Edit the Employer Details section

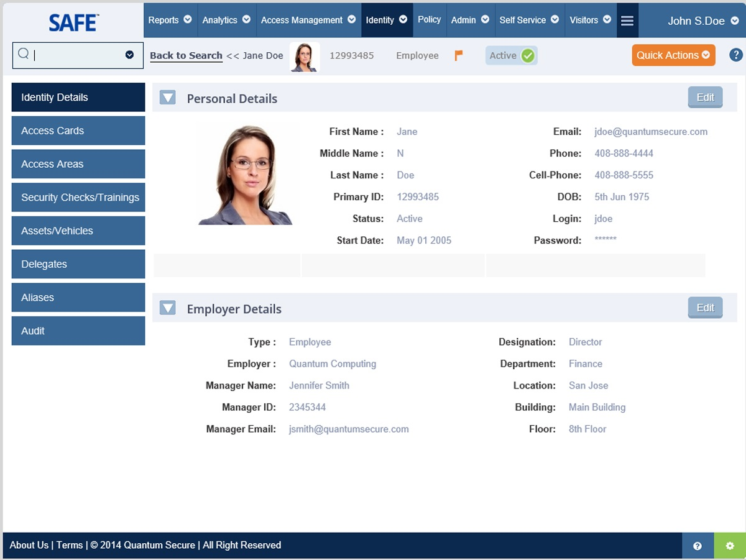point(704,307)
